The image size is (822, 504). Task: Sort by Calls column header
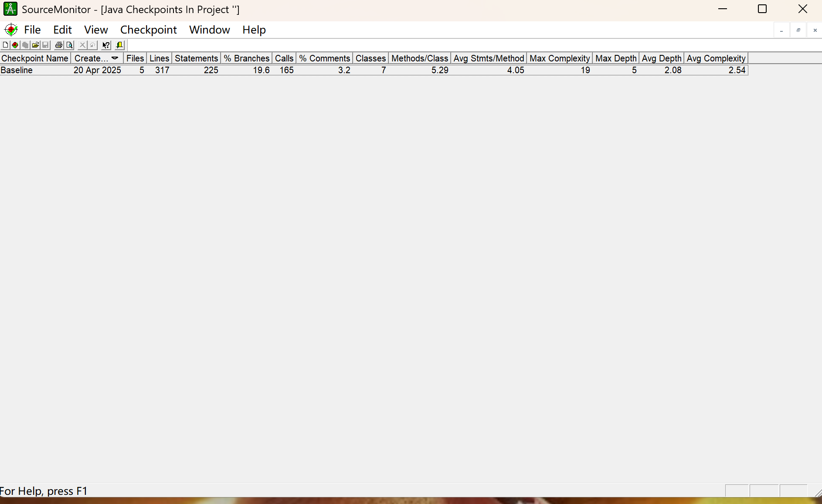coord(284,58)
